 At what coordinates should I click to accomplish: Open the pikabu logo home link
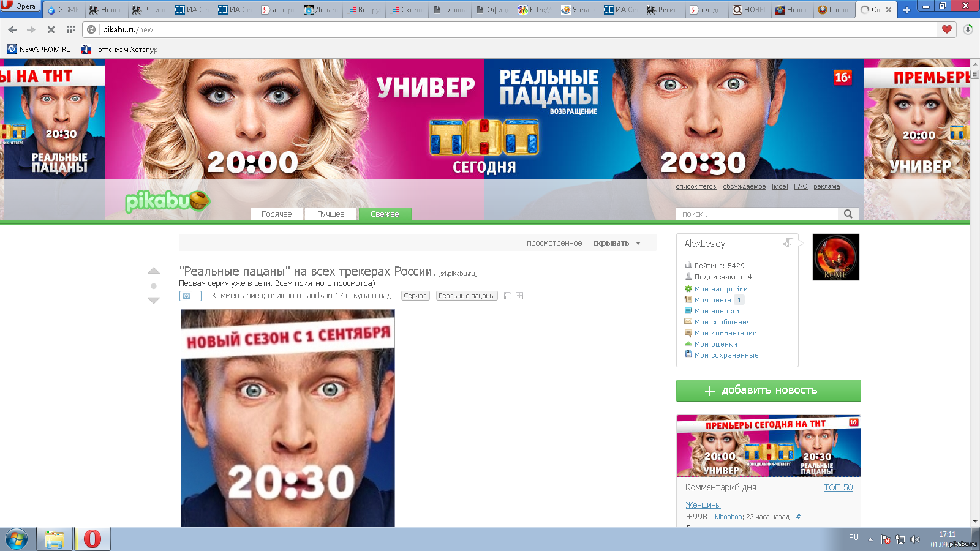[x=167, y=200]
